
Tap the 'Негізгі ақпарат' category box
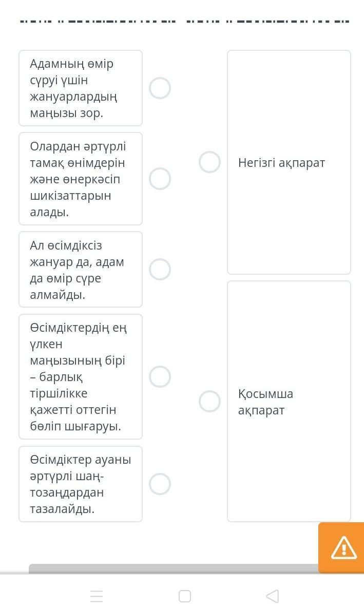click(x=289, y=162)
